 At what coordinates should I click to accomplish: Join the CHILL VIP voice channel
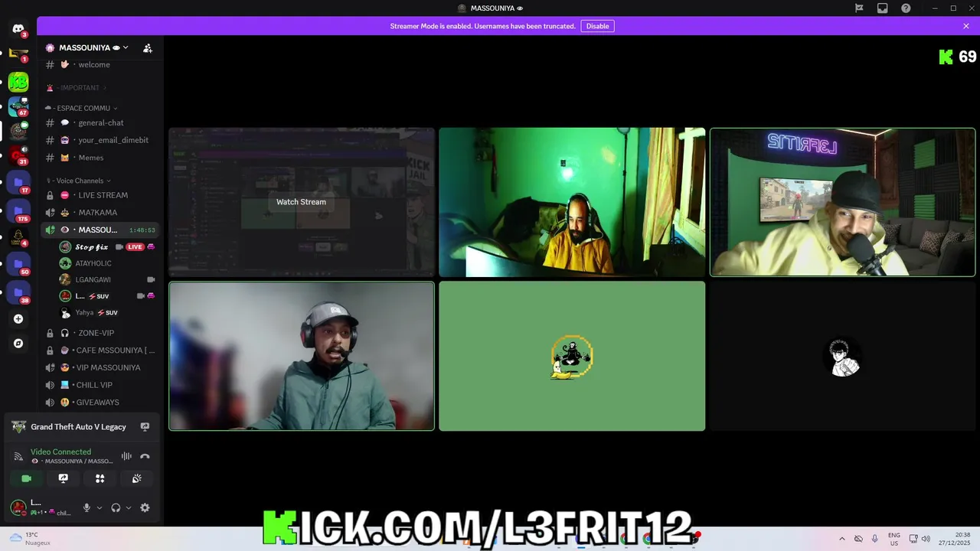[100, 385]
